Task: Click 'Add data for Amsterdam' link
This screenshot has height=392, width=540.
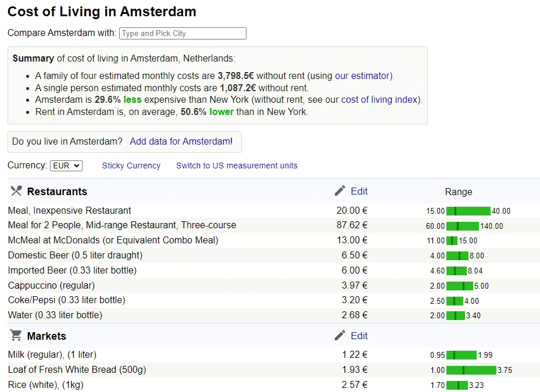Action: click(181, 142)
